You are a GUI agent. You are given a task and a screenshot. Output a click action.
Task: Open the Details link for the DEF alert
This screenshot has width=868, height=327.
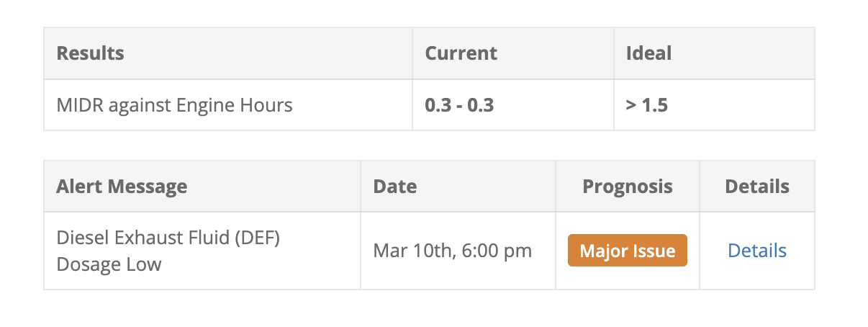tap(756, 251)
